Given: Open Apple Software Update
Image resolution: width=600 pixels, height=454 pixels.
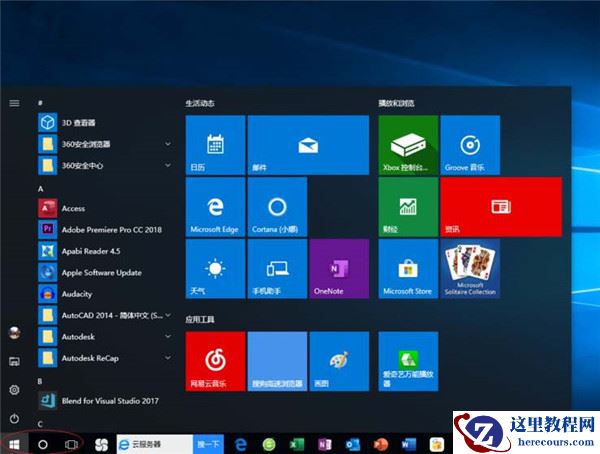Looking at the screenshot, I should [103, 273].
